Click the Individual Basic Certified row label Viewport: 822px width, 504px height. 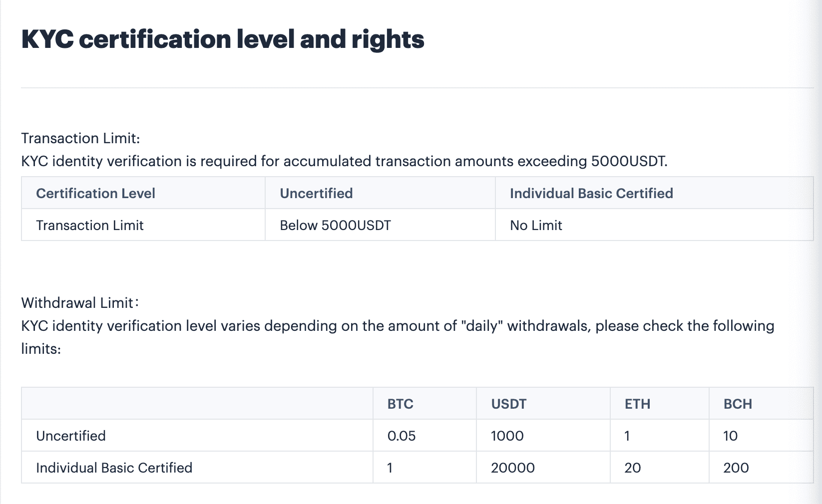tap(114, 468)
